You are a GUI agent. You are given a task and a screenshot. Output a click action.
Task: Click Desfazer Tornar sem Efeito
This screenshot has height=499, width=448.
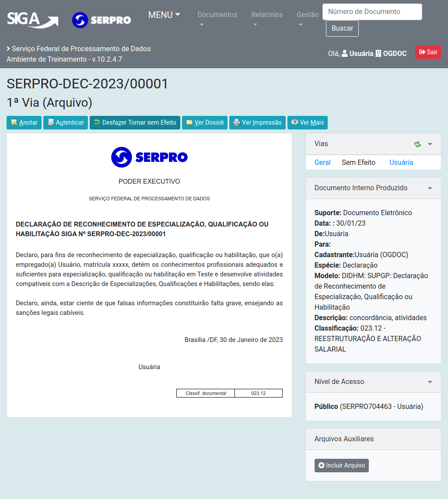point(135,122)
